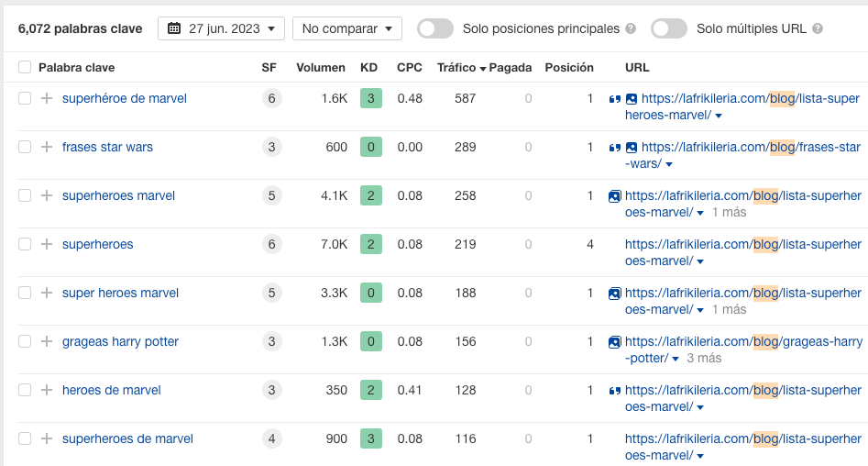Click image SERP icon in superheroes marvel row
The height and width of the screenshot is (466, 868).
click(x=614, y=196)
